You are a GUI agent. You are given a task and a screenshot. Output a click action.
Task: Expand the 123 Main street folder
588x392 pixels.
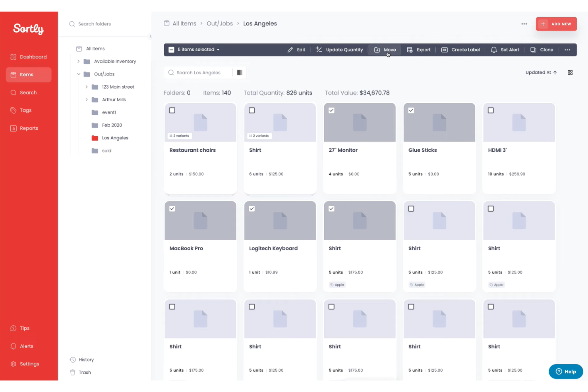pos(86,87)
